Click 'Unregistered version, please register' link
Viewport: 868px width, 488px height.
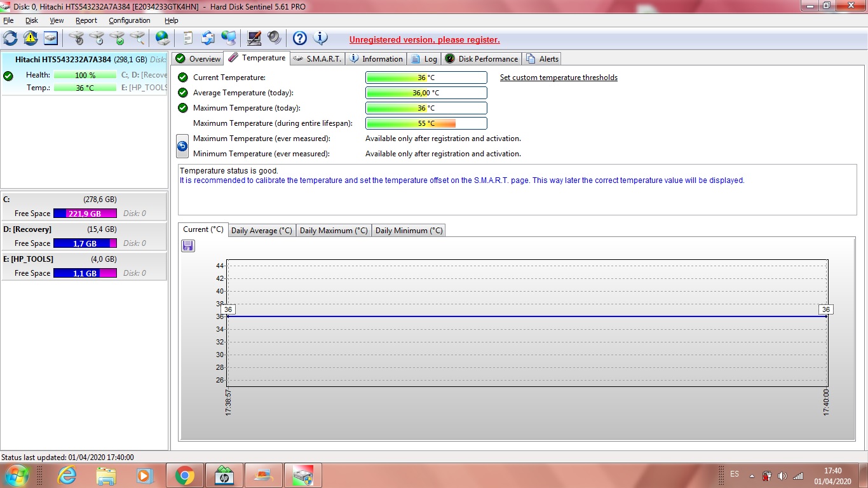[x=424, y=39]
